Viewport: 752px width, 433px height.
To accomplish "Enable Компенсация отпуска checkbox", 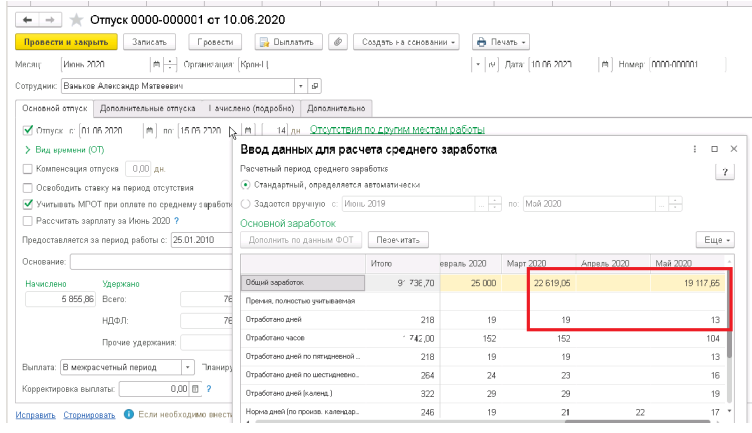I will click(x=28, y=169).
